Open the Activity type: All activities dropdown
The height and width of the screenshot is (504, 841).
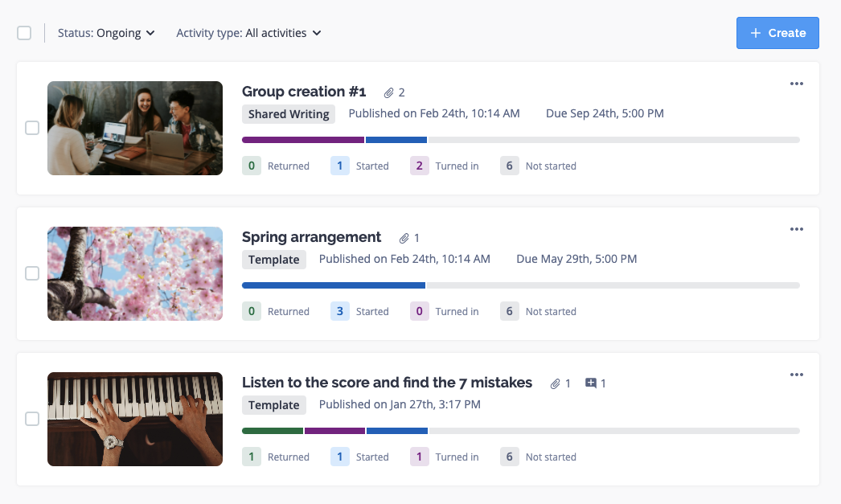pyautogui.click(x=249, y=33)
